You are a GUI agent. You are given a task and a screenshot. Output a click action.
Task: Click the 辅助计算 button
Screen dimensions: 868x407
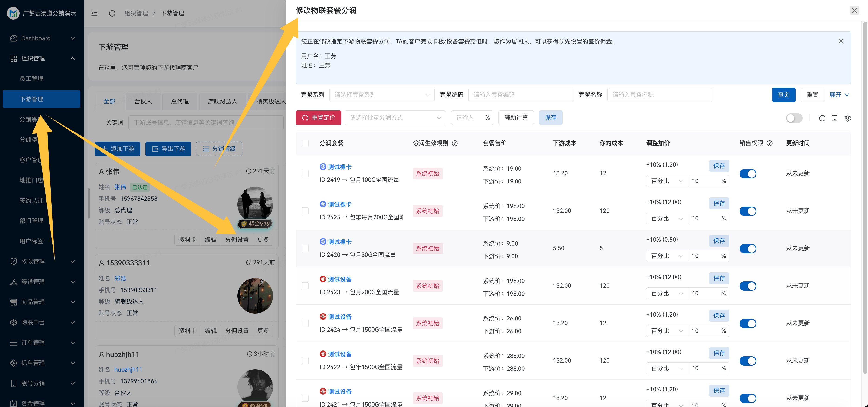[x=516, y=118]
